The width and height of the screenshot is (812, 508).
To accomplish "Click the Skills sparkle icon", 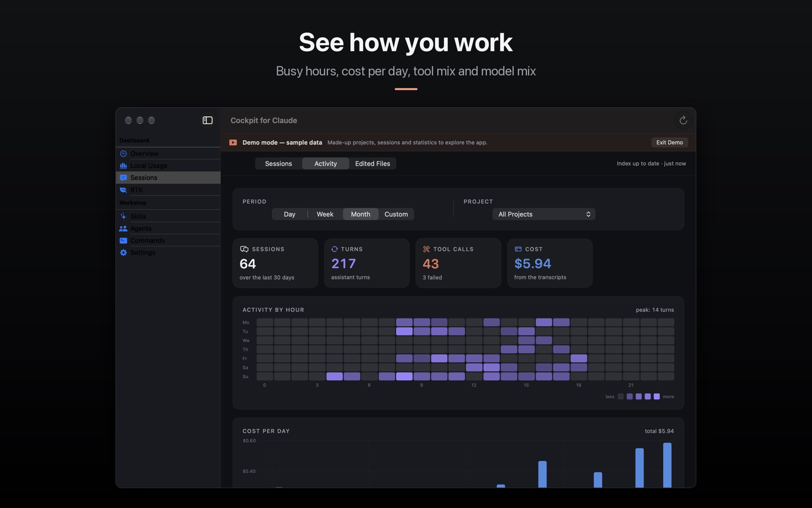I will 123,216.
